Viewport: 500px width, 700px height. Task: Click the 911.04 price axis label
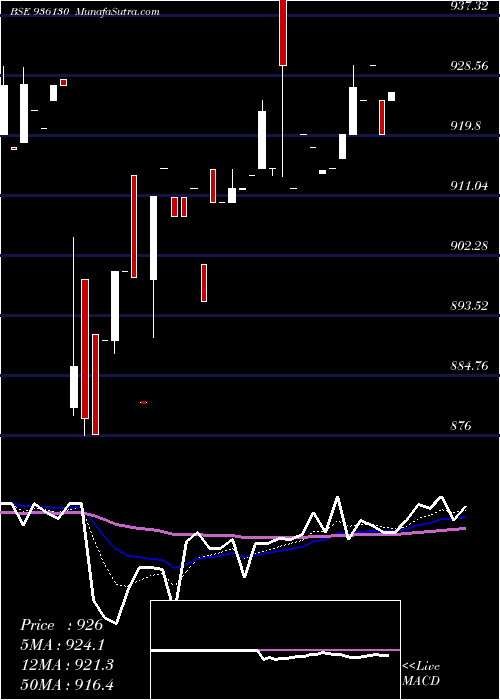point(469,186)
